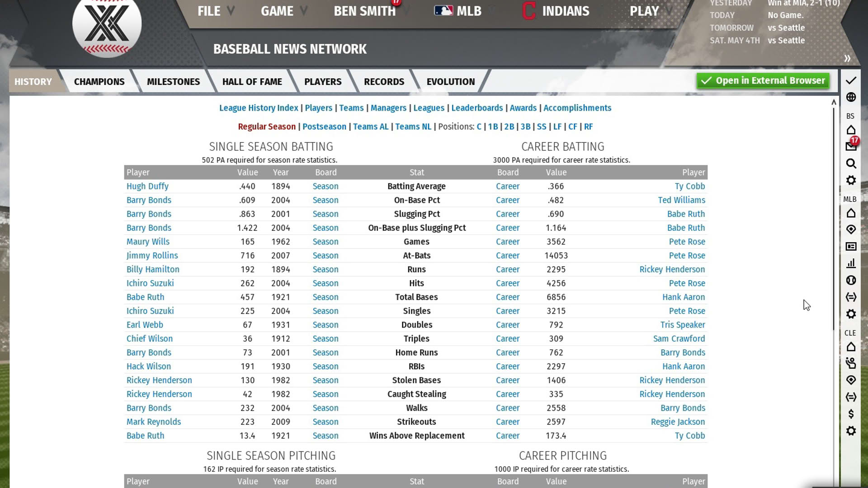This screenshot has width=868, height=488.
Task: Open the Leaderboards link
Action: tap(477, 108)
